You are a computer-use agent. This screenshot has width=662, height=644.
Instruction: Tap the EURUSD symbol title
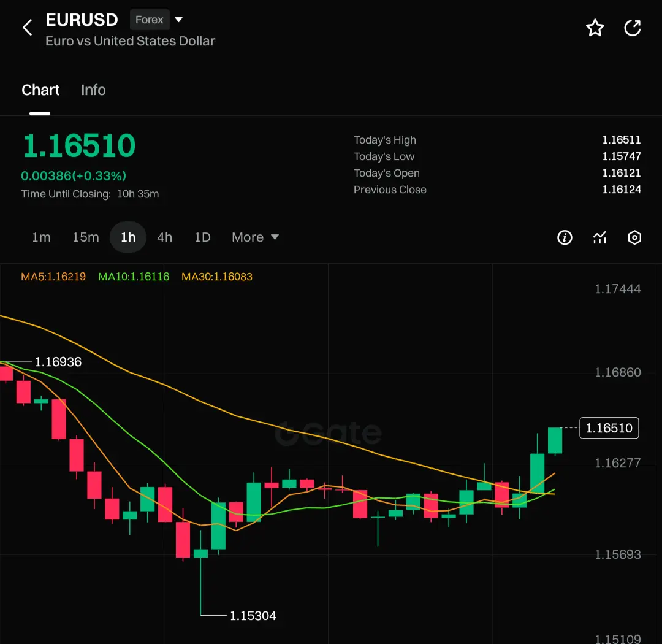click(x=82, y=20)
